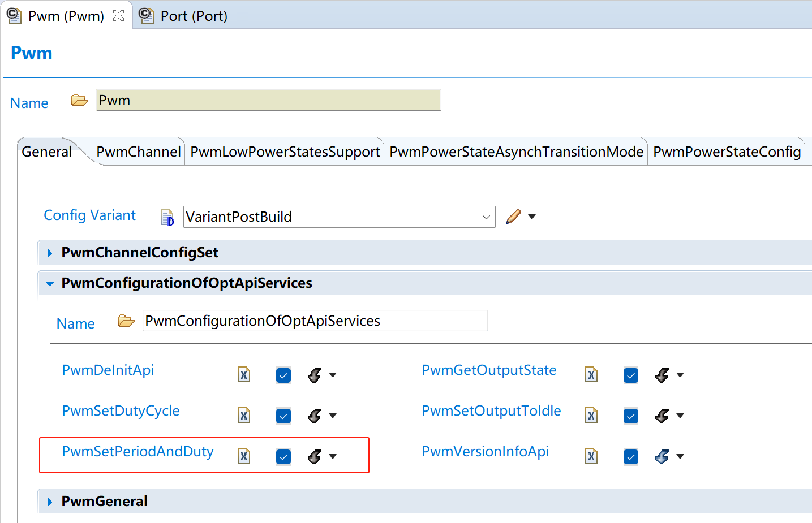Screen dimensions: 812x523
Task: Switch to the Pwm (Pwm) editor tab
Action: 66,16
